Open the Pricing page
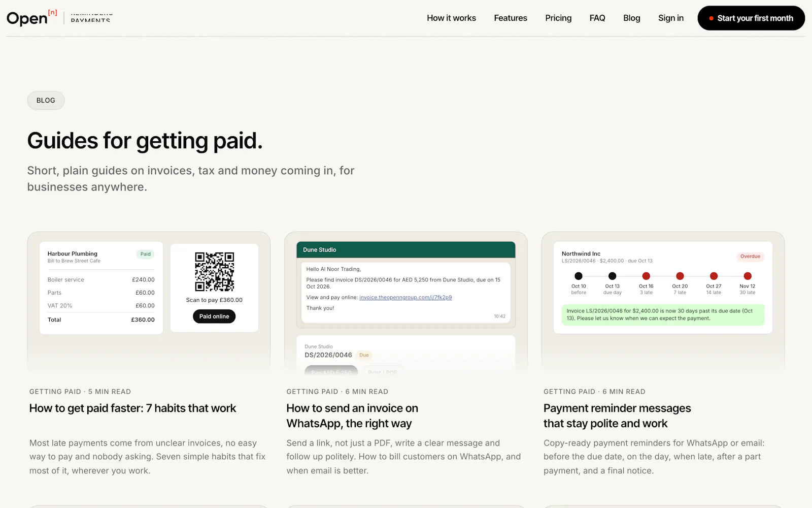 pyautogui.click(x=558, y=18)
